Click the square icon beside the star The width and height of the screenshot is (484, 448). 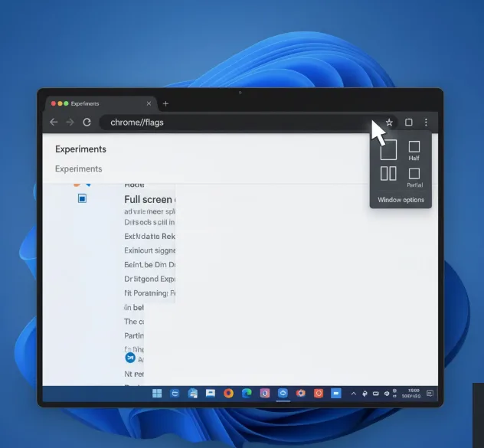pyautogui.click(x=409, y=122)
